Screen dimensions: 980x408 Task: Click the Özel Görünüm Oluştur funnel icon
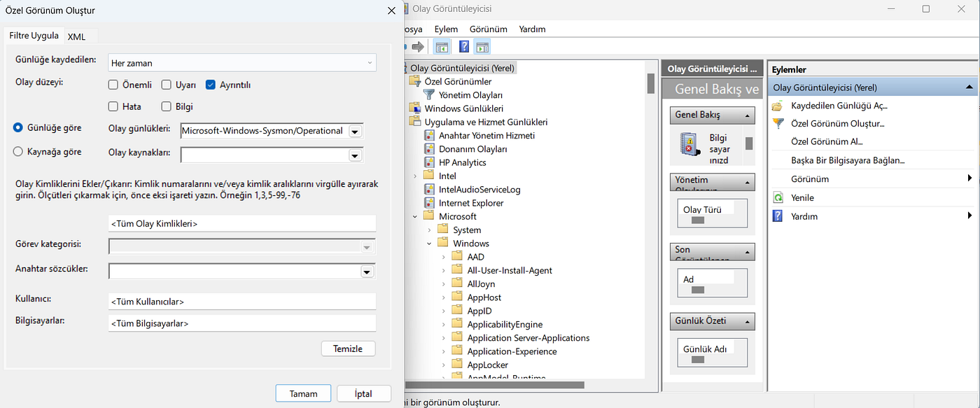point(778,123)
